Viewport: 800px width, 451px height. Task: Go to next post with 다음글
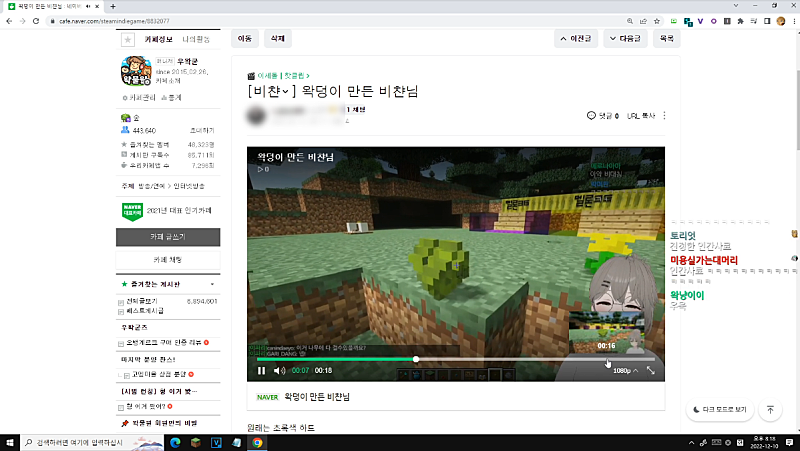coord(625,38)
